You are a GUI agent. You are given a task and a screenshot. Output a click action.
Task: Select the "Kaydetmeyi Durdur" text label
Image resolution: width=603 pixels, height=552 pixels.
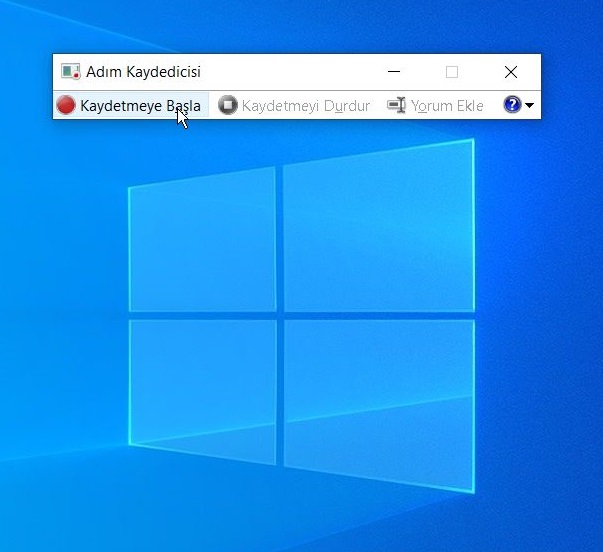click(306, 106)
